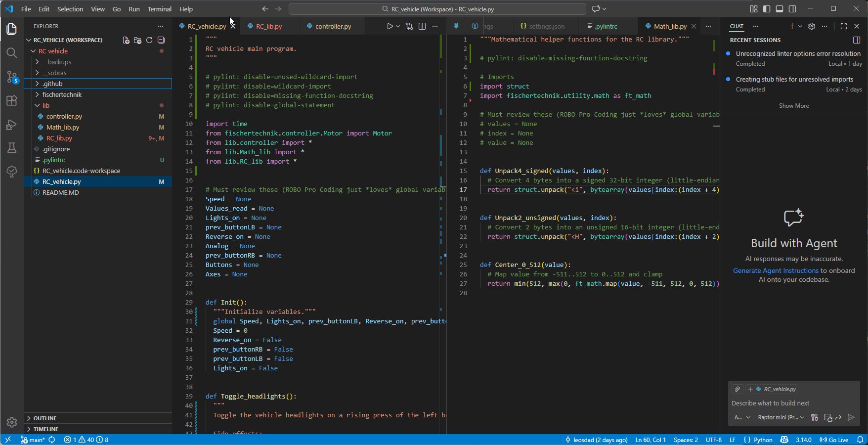The width and height of the screenshot is (868, 445).
Task: Expand the OUTLINE section
Action: [45, 418]
